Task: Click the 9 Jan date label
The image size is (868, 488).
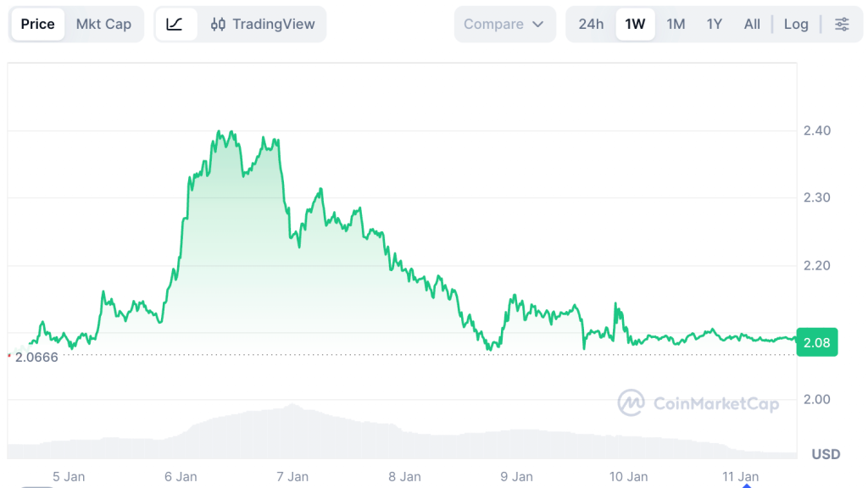Action: coord(516,477)
